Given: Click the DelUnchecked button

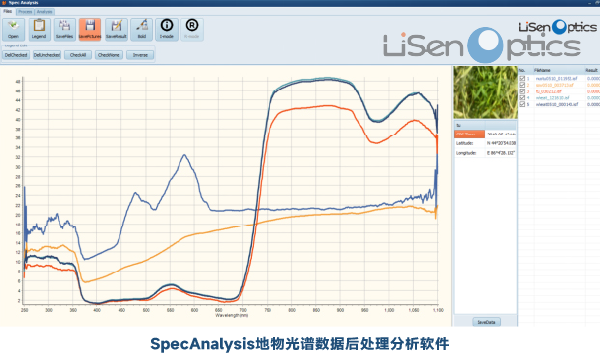Looking at the screenshot, I should 47,55.
